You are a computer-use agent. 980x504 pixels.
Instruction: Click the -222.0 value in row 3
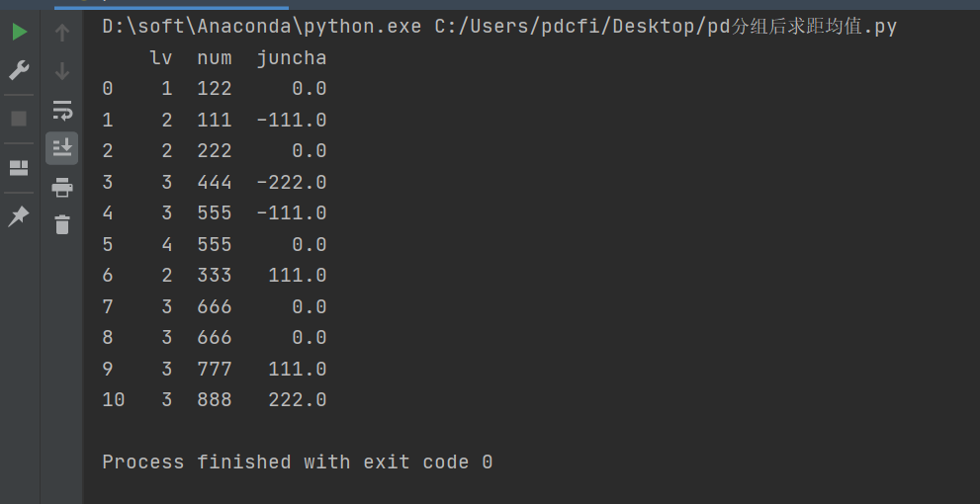[291, 182]
